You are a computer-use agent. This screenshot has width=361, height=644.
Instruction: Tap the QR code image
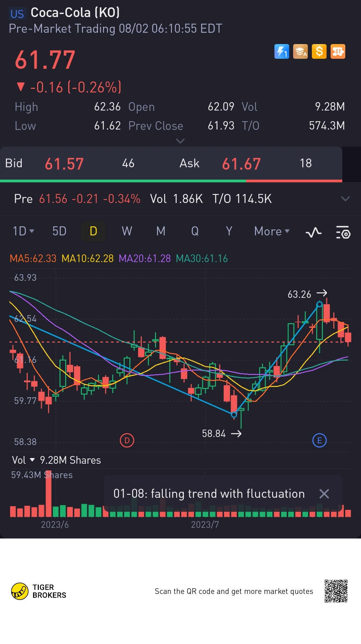336,591
